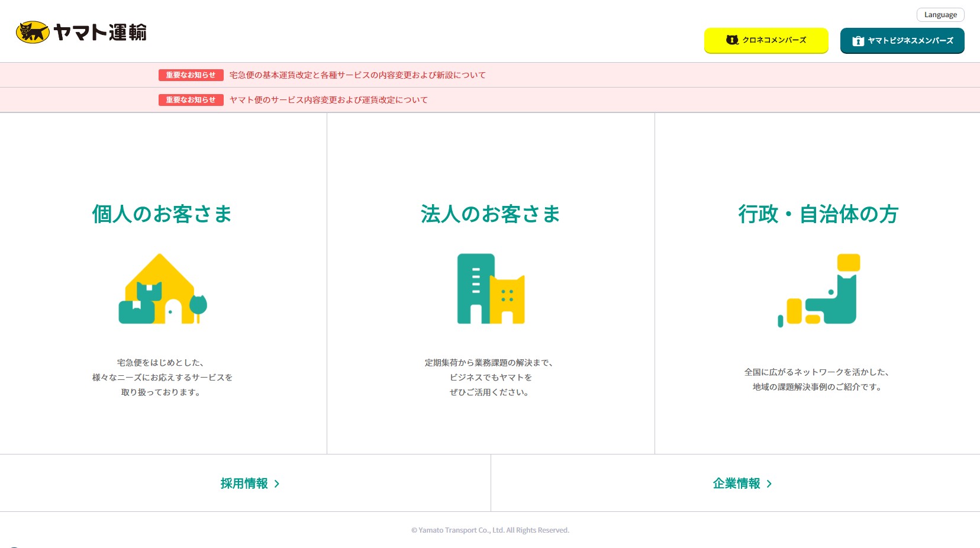The width and height of the screenshot is (980, 548).
Task: Select 個人のお客さま heading
Action: (x=162, y=214)
